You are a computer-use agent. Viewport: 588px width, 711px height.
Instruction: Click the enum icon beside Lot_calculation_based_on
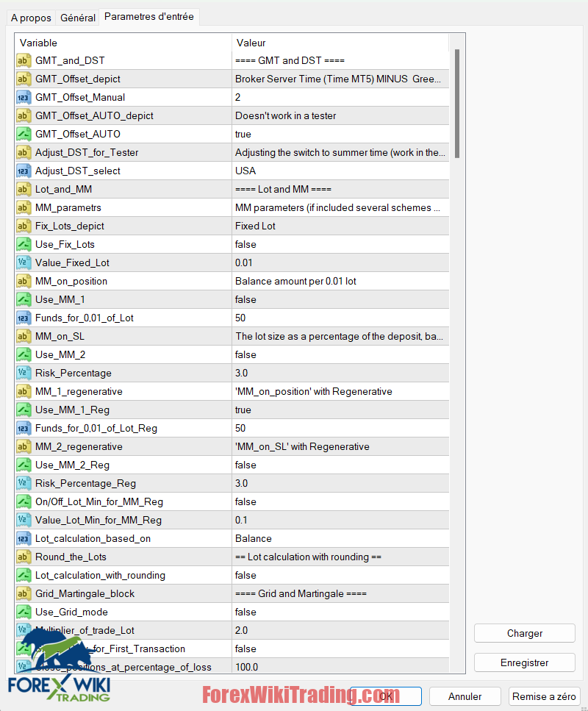coord(24,538)
